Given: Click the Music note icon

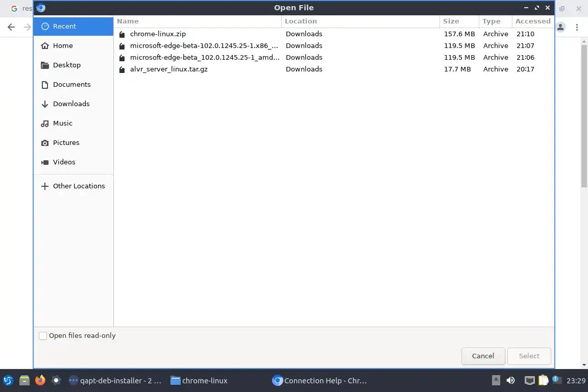Looking at the screenshot, I should coord(45,124).
